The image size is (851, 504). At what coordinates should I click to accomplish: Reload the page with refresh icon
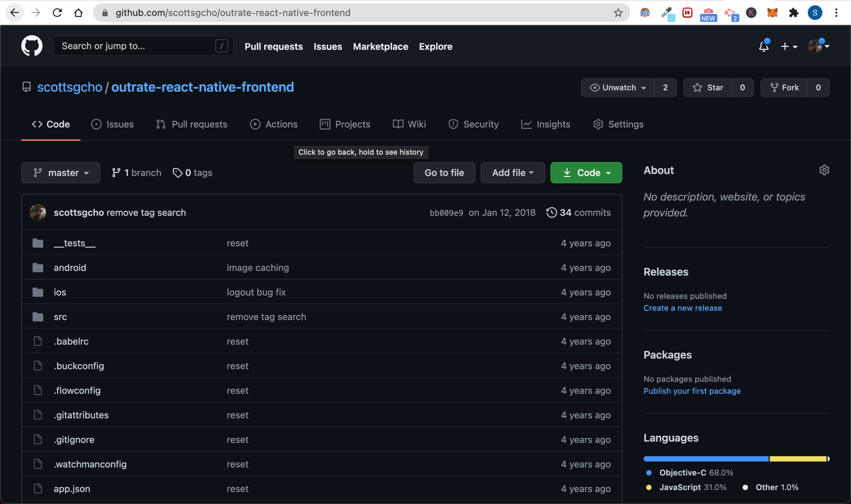click(x=57, y=13)
